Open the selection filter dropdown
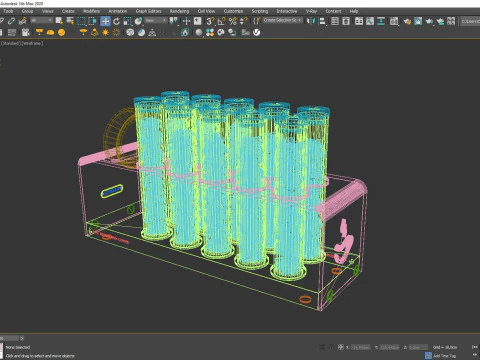 click(x=42, y=21)
